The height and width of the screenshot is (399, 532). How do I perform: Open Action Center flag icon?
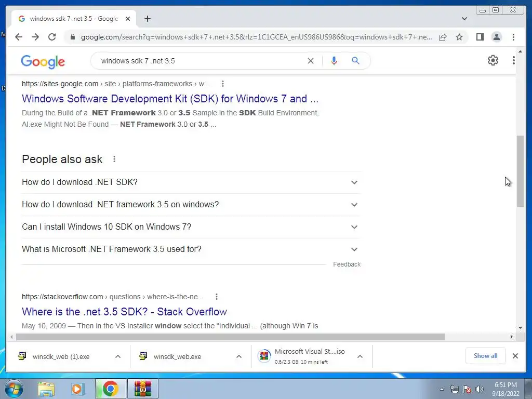pyautogui.click(x=467, y=389)
